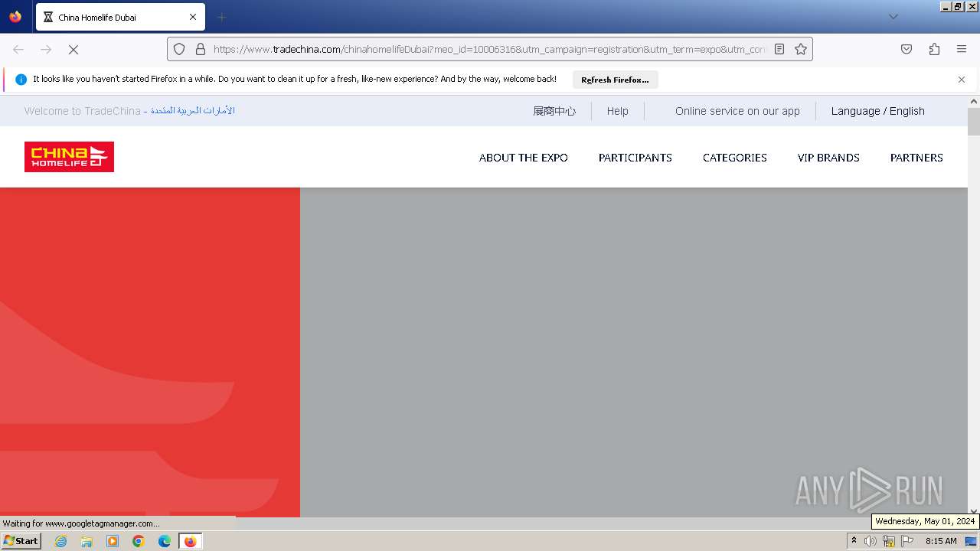Screen dimensions: 980x551
Task: Open Language / English selector
Action: pos(878,111)
